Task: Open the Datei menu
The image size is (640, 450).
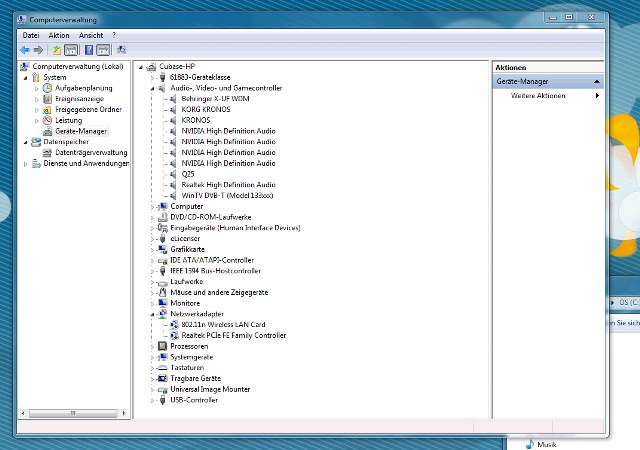Action: pyautogui.click(x=31, y=36)
